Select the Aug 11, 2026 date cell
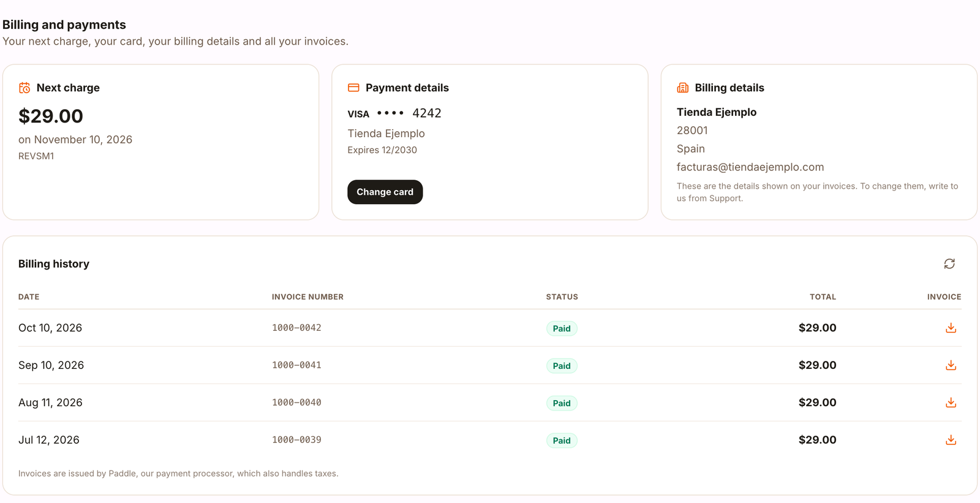The width and height of the screenshot is (980, 503). pos(50,403)
